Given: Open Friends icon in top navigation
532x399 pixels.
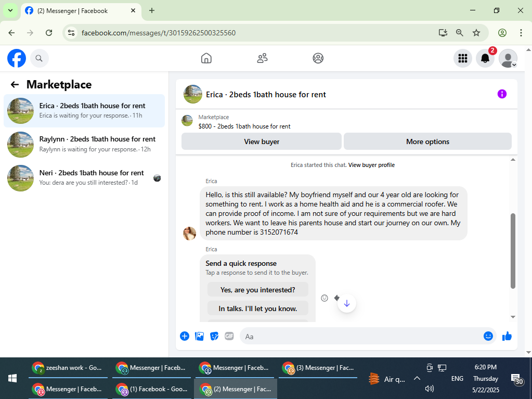Looking at the screenshot, I should click(262, 58).
